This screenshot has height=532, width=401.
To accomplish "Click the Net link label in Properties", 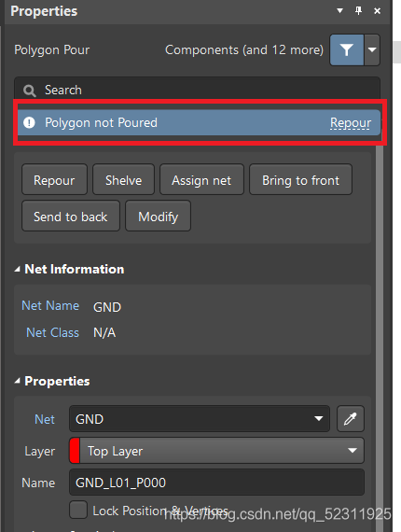I will [45, 419].
